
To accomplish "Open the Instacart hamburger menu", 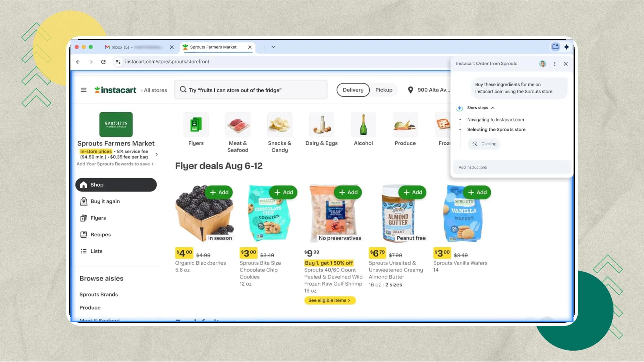I will [x=84, y=90].
